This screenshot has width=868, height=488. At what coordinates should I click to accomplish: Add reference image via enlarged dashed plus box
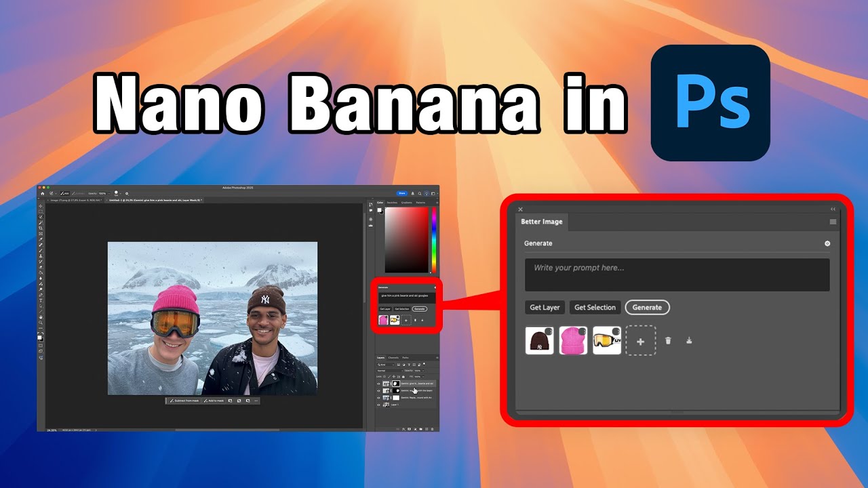tap(641, 340)
